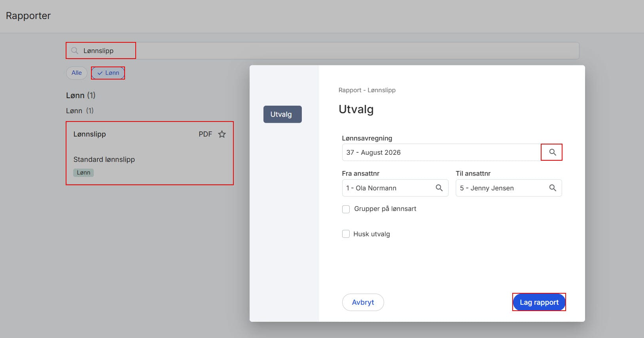Open the Lønnsavregning lookup magnifier
Viewport: 644px width, 338px height.
pos(553,152)
